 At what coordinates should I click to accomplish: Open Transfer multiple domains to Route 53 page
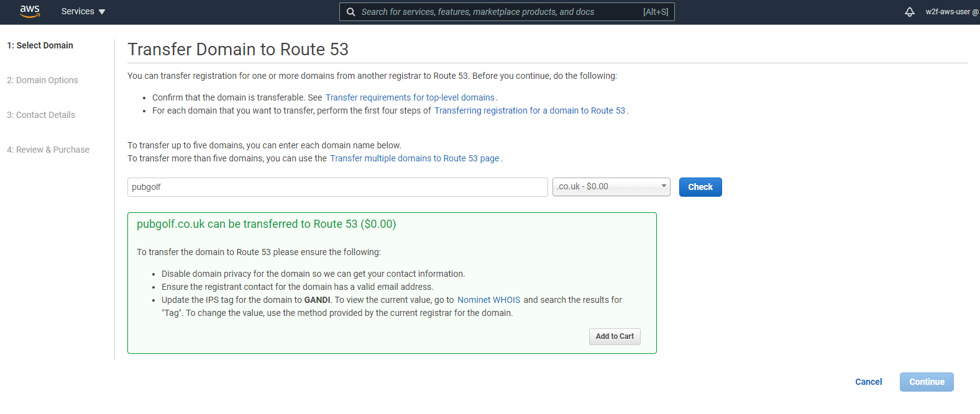click(414, 158)
